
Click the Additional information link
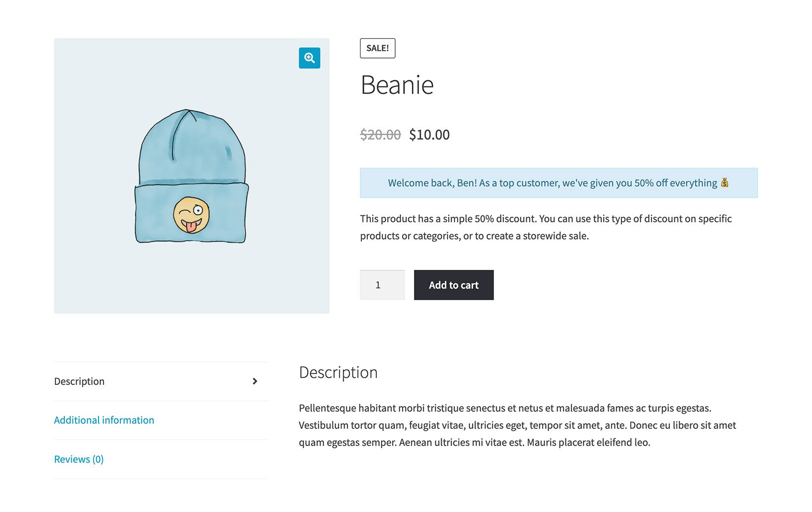pyautogui.click(x=103, y=420)
